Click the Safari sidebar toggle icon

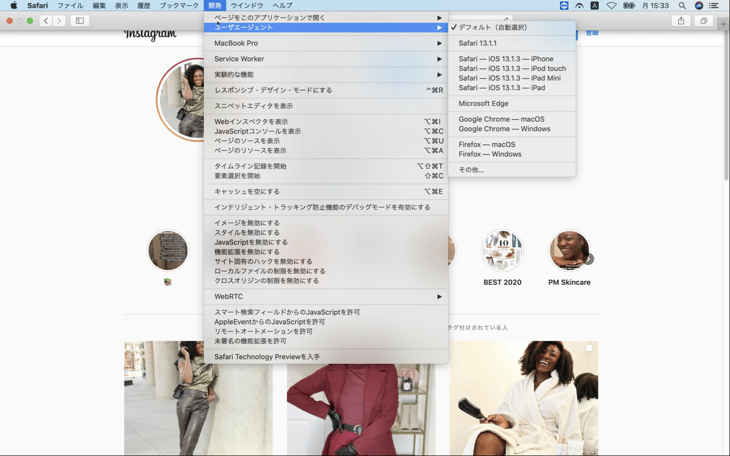click(x=80, y=20)
